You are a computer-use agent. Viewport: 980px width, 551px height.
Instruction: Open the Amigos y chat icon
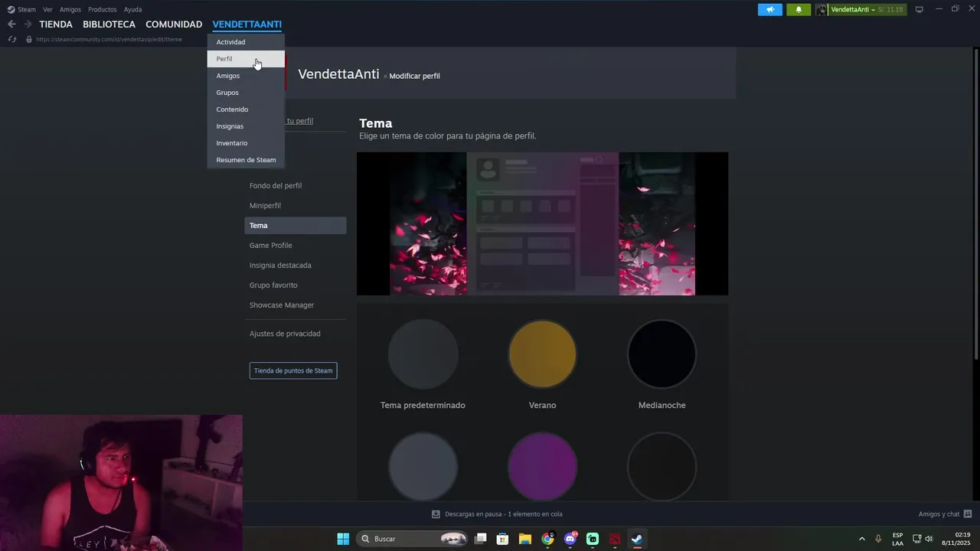point(968,514)
